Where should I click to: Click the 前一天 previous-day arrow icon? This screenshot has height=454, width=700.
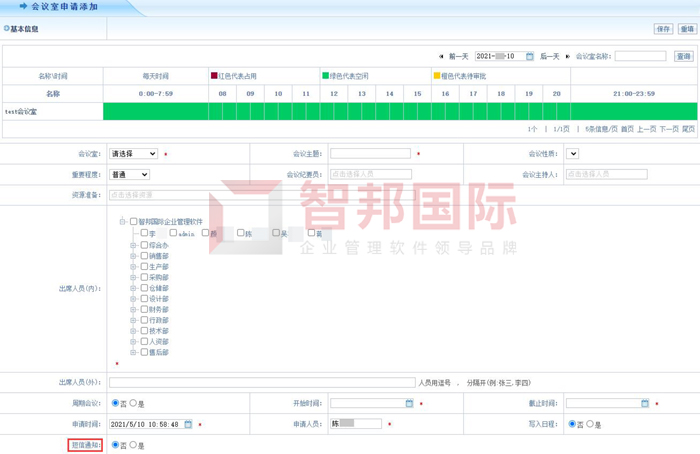pos(441,57)
